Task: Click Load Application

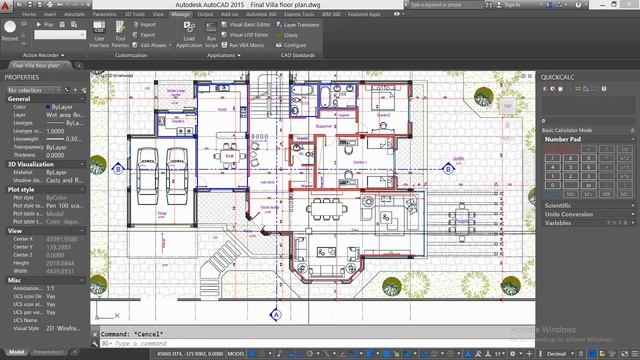Action: pyautogui.click(x=189, y=34)
